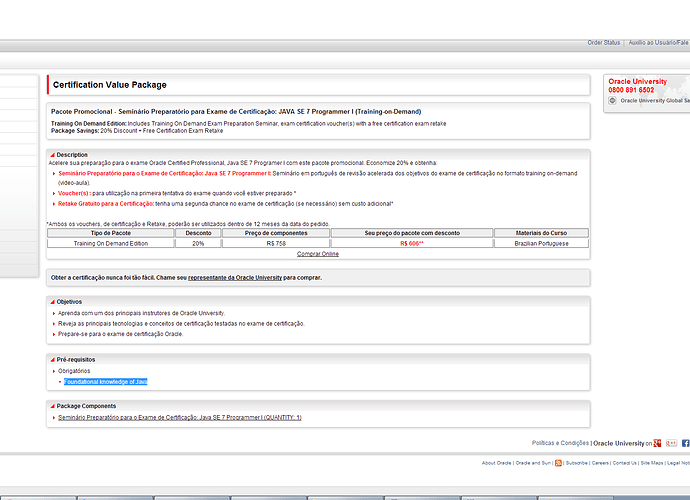Click Pacote Promocional title text

coord(236,112)
